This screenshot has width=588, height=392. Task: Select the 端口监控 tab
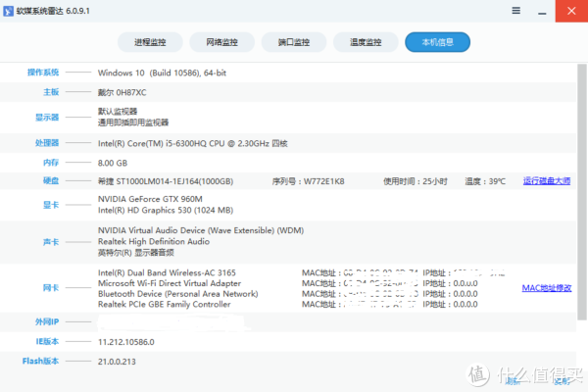pyautogui.click(x=294, y=42)
